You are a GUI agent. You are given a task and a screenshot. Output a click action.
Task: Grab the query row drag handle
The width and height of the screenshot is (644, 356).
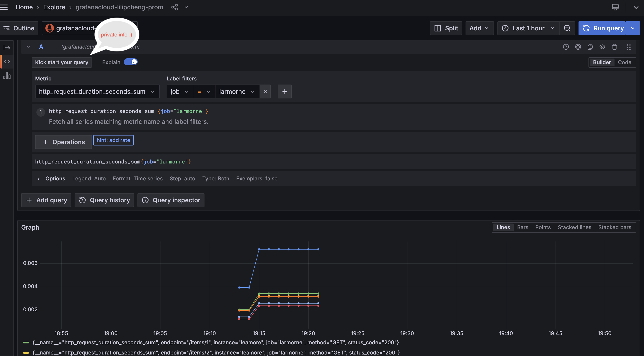pyautogui.click(x=629, y=47)
